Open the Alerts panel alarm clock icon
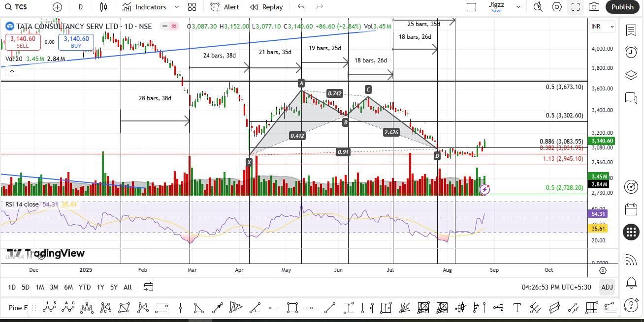 (x=631, y=52)
